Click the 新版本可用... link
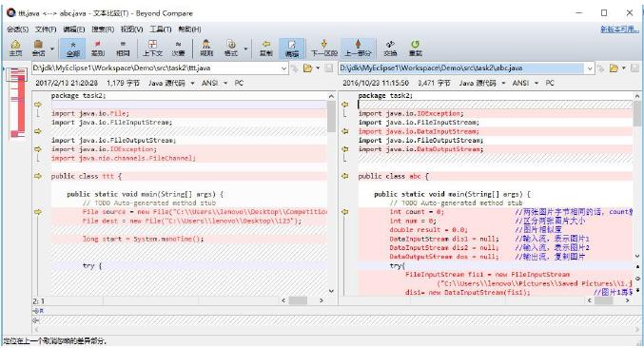644x348 pixels. click(620, 29)
